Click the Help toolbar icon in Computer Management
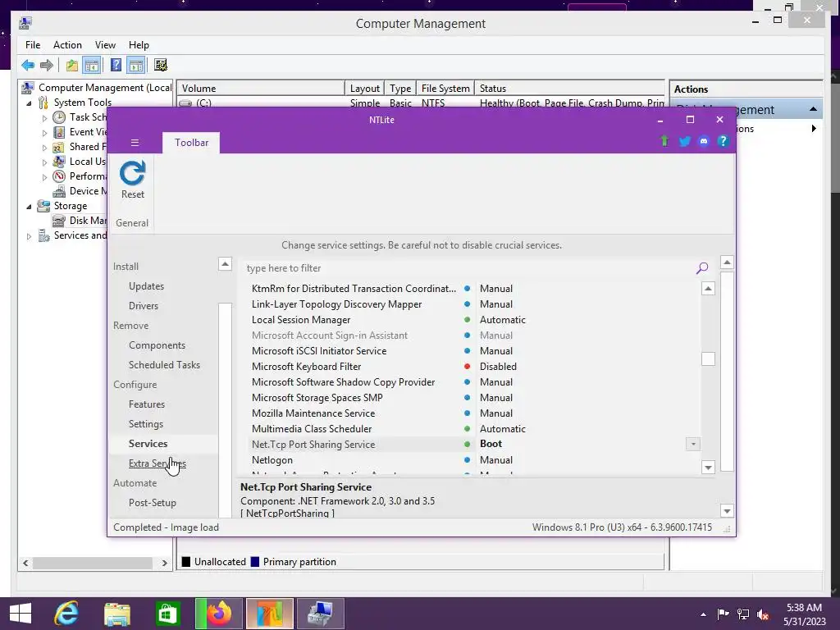Screen dimensions: 840x630 (116, 66)
